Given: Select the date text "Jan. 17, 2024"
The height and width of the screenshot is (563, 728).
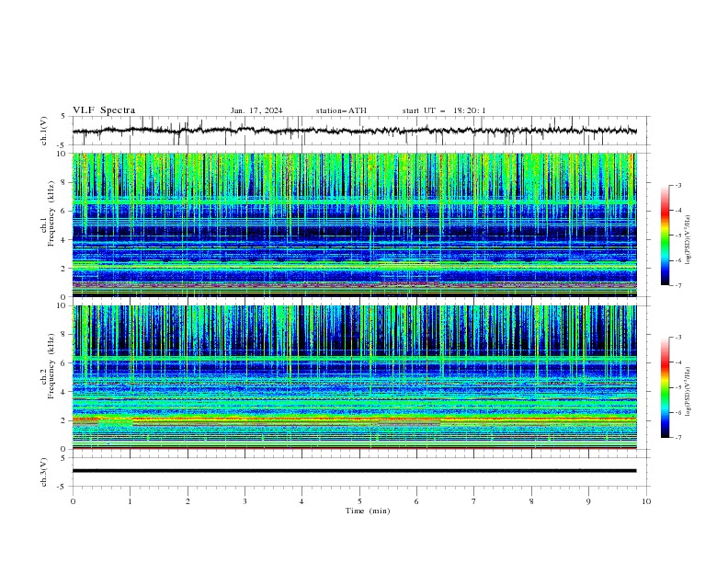Looking at the screenshot, I should [256, 110].
